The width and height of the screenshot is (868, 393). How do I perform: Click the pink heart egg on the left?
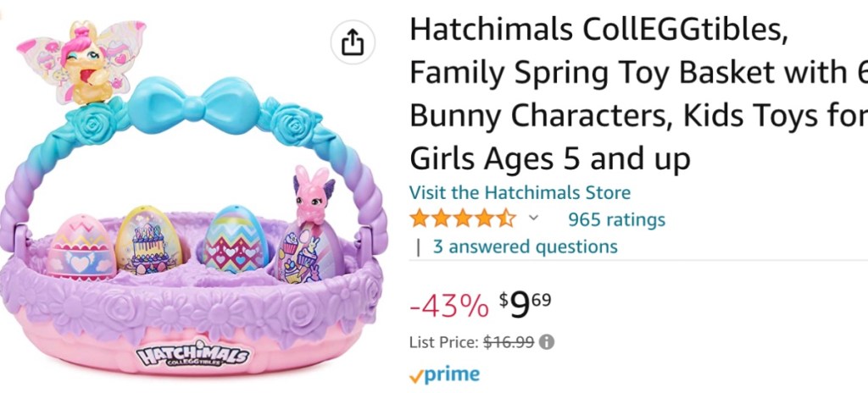[80, 247]
